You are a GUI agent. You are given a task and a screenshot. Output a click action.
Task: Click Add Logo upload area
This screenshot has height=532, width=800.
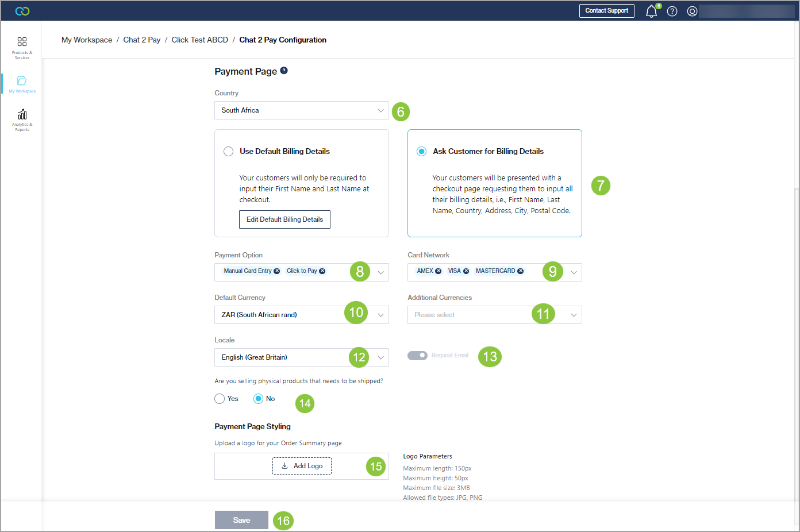tap(302, 466)
